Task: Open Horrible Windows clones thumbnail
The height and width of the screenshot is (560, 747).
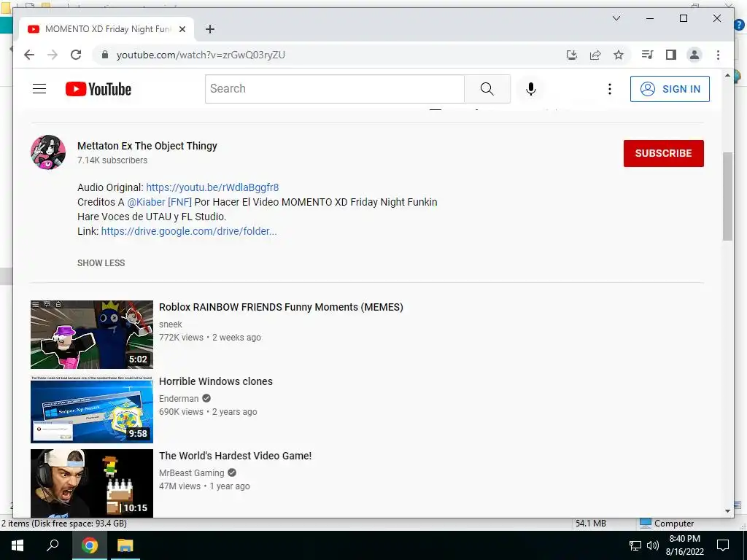Action: 92,409
